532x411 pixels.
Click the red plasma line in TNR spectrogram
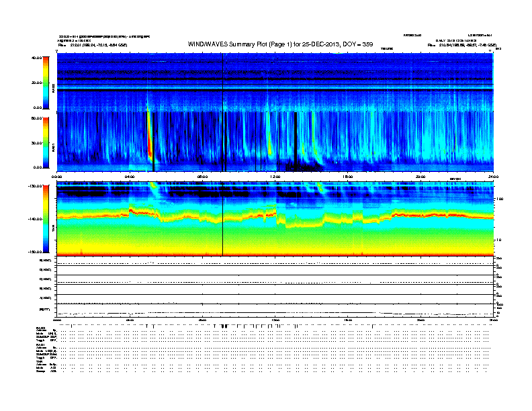[275, 216]
